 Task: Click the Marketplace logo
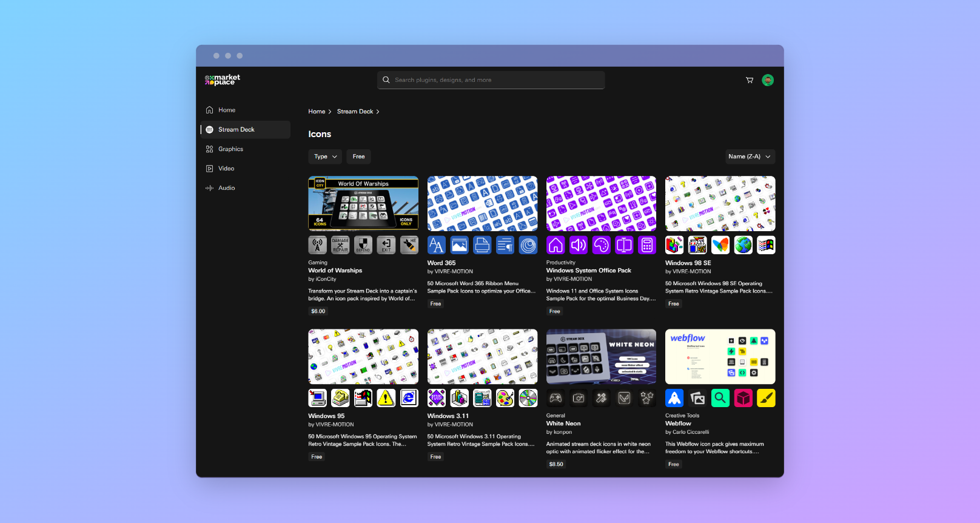(223, 79)
